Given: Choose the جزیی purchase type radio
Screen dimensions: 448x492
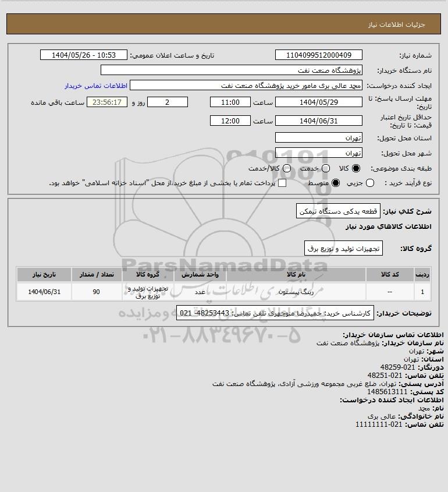Looking at the screenshot, I should click(370, 183).
